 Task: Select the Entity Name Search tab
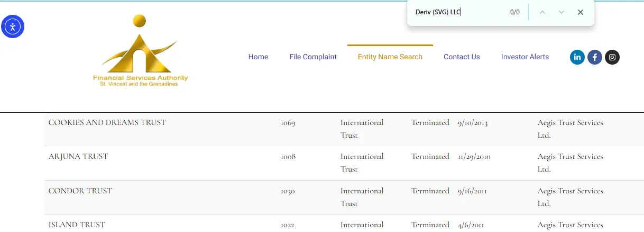390,57
